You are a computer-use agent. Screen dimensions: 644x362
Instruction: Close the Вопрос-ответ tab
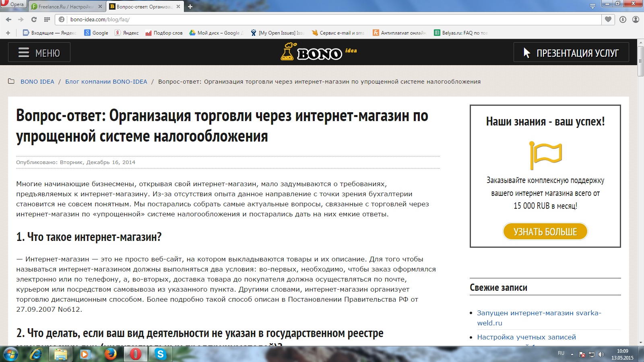(179, 6)
